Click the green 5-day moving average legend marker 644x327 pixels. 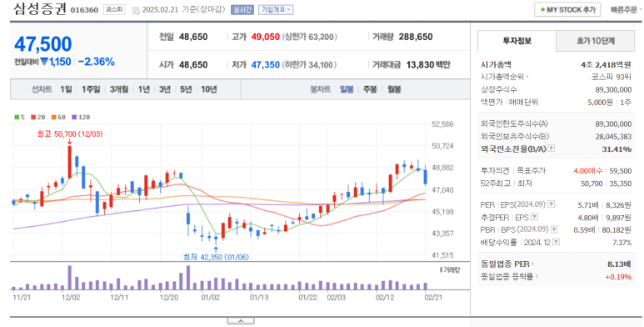(17, 118)
